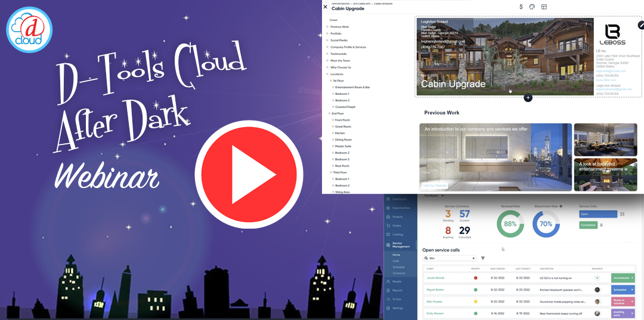Open Schedule under Service Management

coord(398,267)
